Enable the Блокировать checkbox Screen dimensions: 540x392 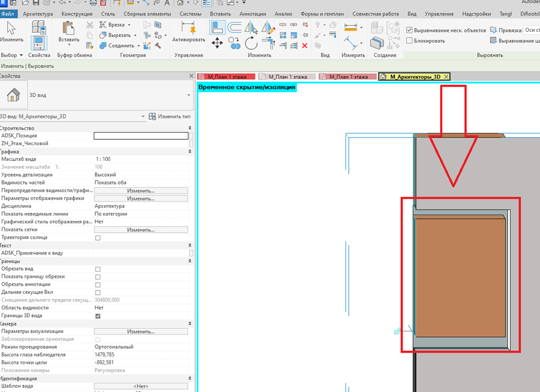[x=410, y=40]
